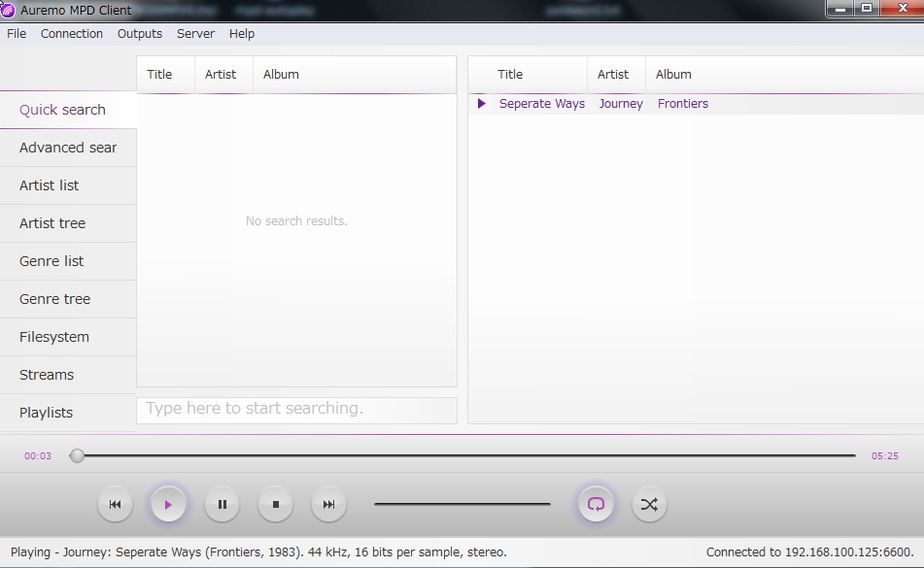The width and height of the screenshot is (924, 568).
Task: Sort playlist by Album column header
Action: coord(785,75)
